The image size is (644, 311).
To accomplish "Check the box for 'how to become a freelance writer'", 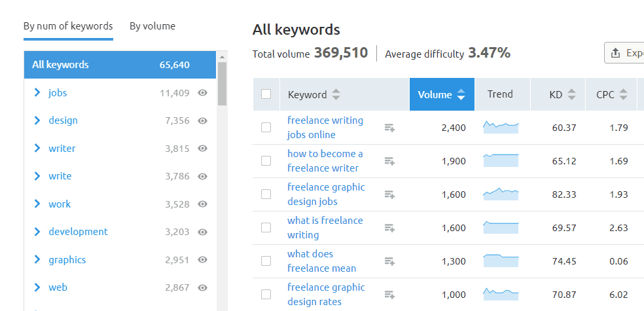I will (x=266, y=160).
